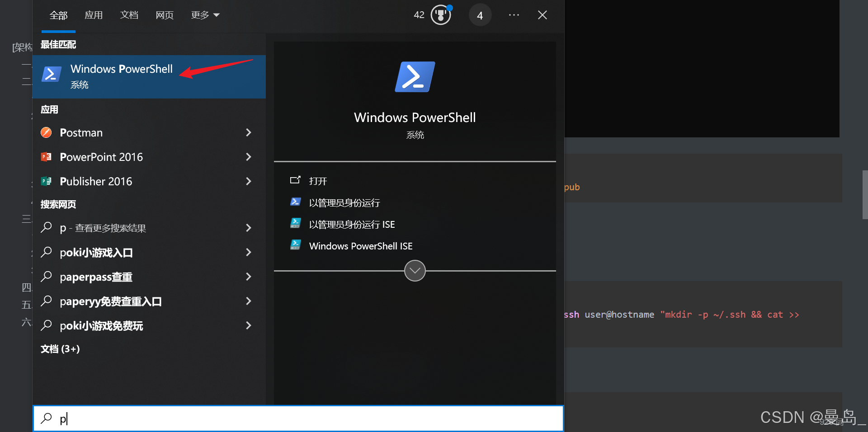868x432 pixels.
Task: Click the Run ISE as administrator icon
Action: pyautogui.click(x=295, y=223)
